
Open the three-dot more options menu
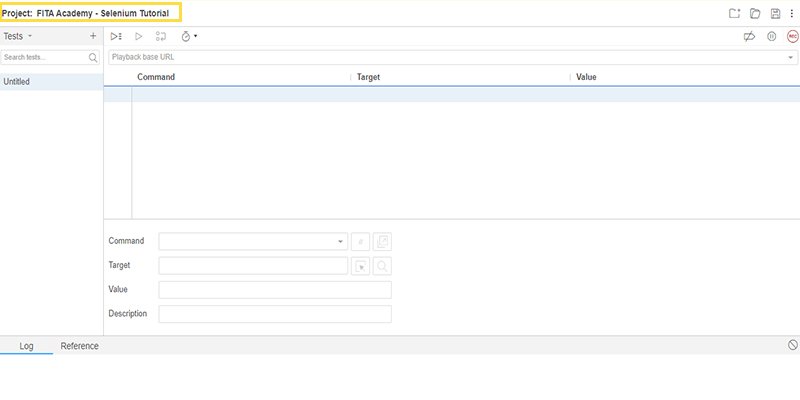(x=792, y=14)
